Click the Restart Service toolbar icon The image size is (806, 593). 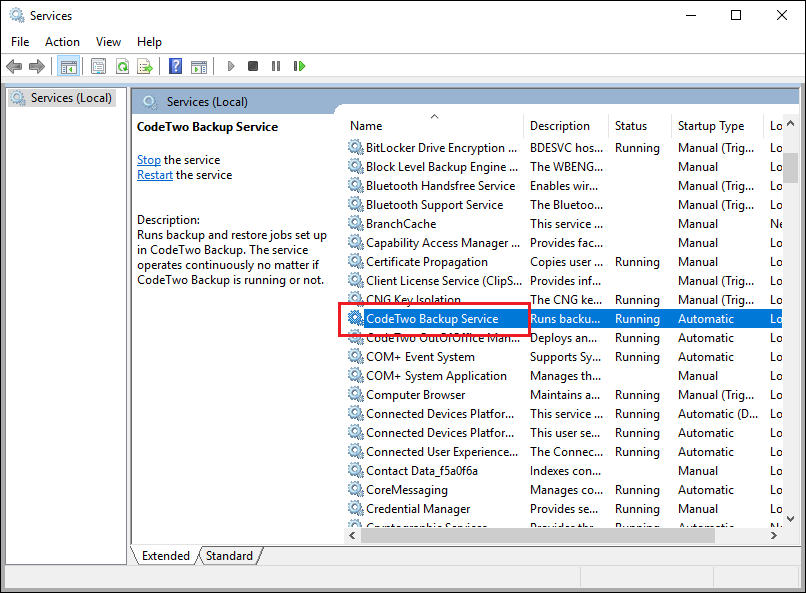299,66
